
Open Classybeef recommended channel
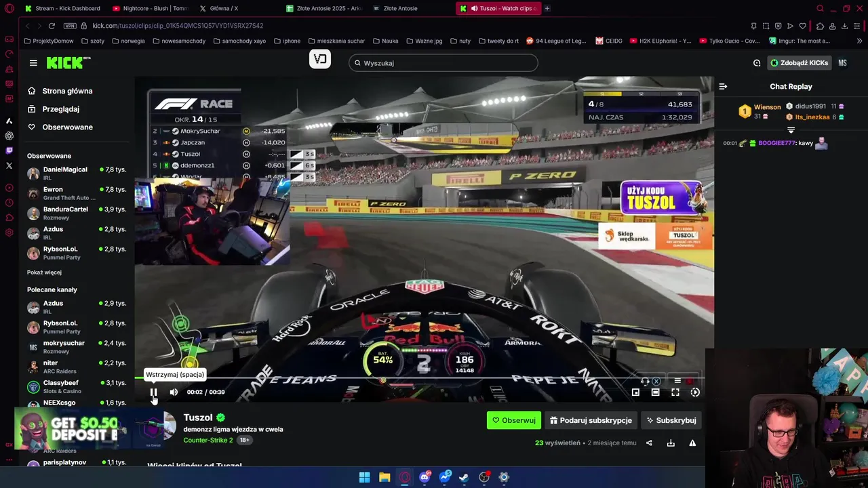click(76, 386)
